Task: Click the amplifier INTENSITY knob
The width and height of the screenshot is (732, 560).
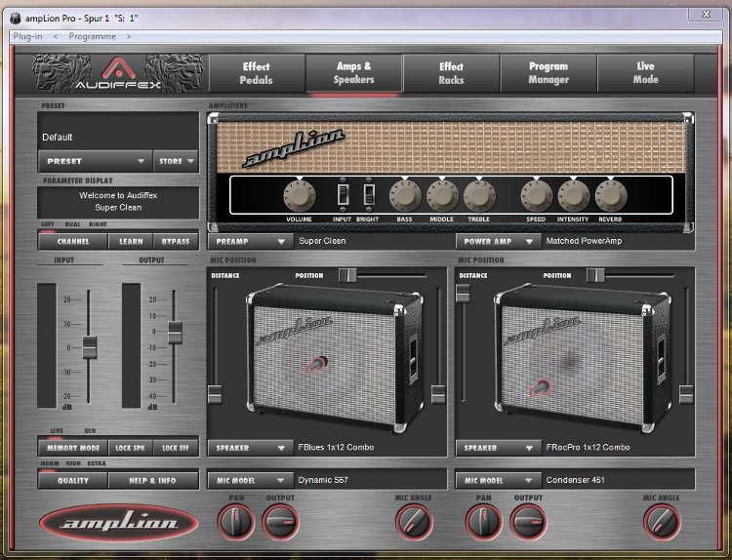Action: coord(573,196)
